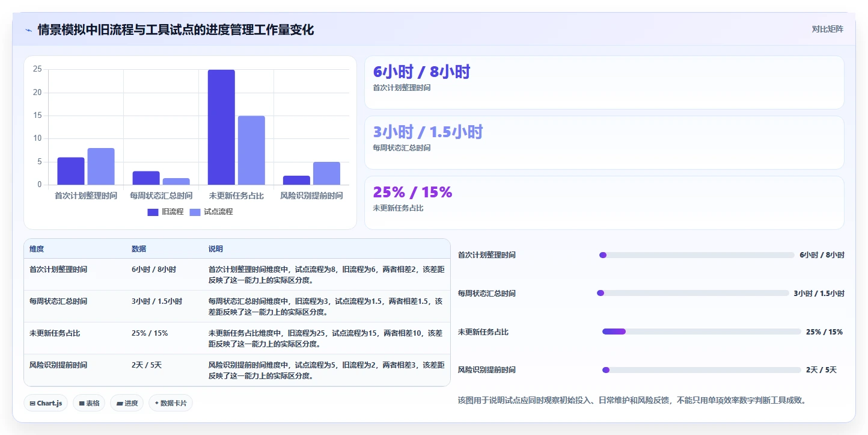868x435 pixels.
Task: Click the 试点流程 bar for 未更新任务占比
Action: [251, 150]
